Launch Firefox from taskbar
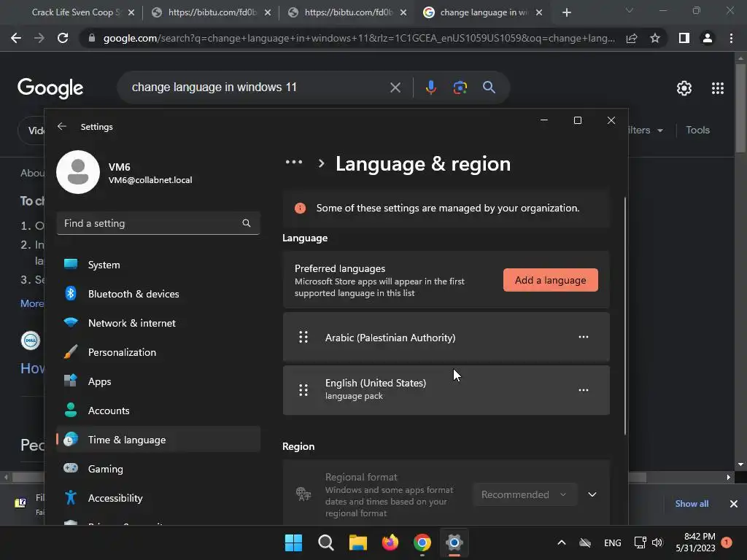747x560 pixels. point(390,542)
